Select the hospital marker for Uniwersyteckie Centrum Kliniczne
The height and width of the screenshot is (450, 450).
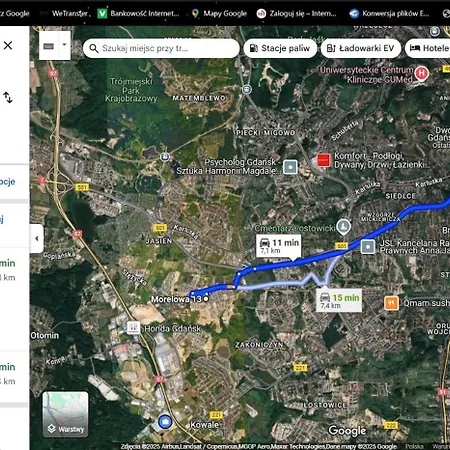point(422,73)
